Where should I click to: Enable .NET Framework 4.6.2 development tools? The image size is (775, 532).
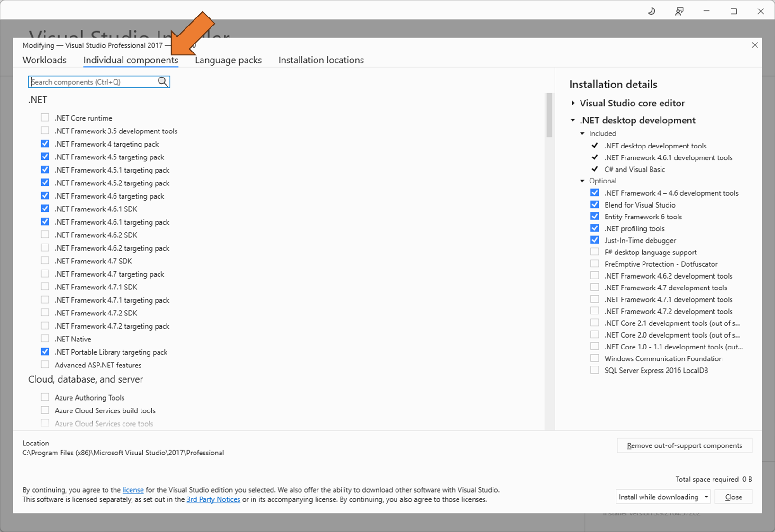[595, 275]
